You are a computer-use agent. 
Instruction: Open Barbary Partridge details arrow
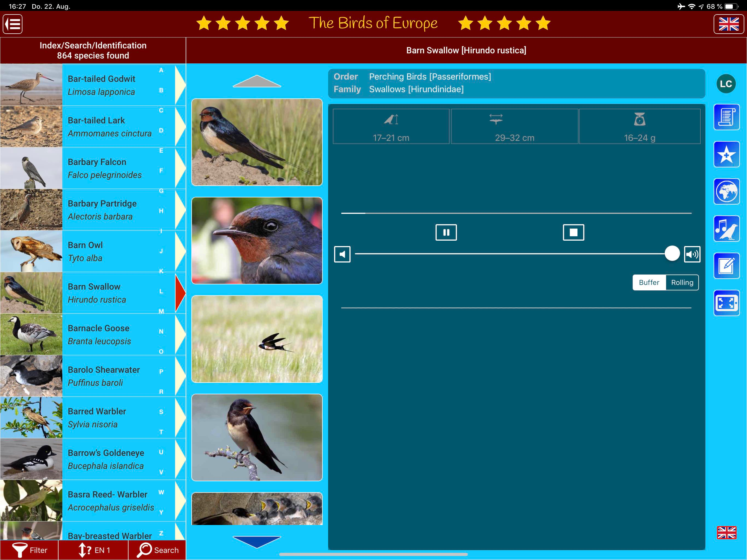click(x=180, y=209)
